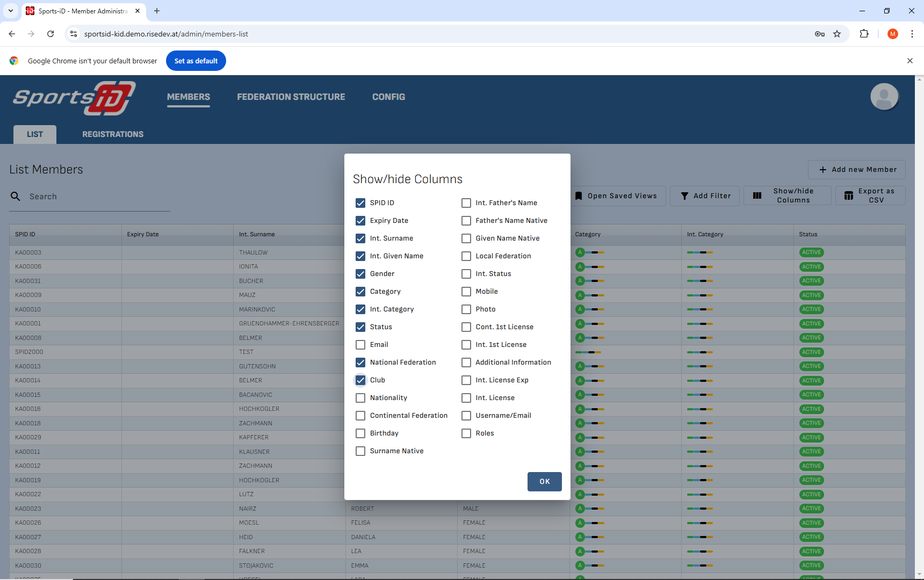
Task: Open the saved passwords key icon
Action: [x=819, y=34]
